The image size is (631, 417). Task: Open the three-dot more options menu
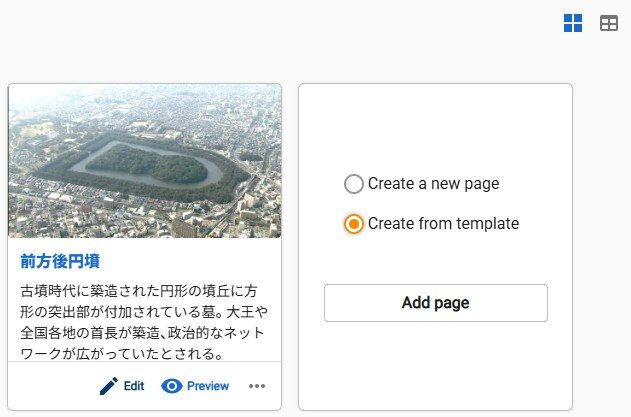point(257,386)
